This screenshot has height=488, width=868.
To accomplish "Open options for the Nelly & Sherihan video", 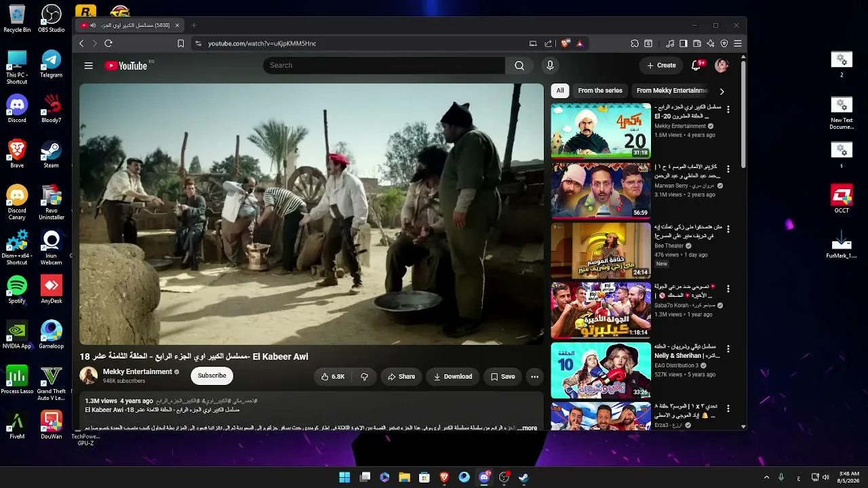I will pos(728,348).
